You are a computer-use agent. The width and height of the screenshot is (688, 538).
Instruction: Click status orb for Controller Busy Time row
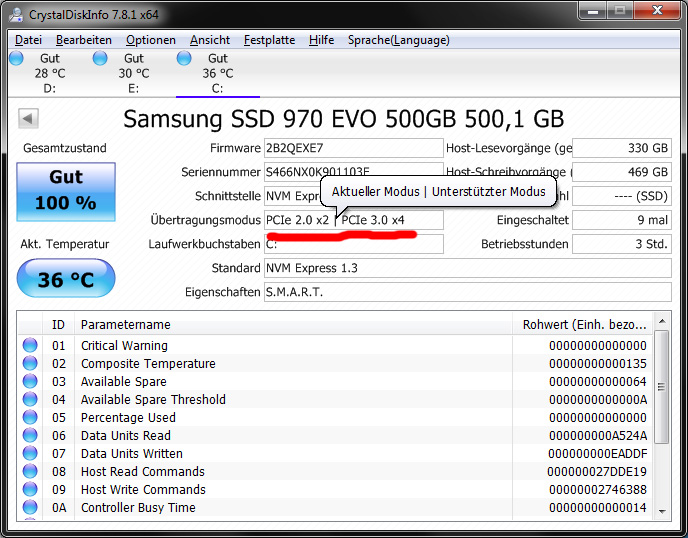30,507
